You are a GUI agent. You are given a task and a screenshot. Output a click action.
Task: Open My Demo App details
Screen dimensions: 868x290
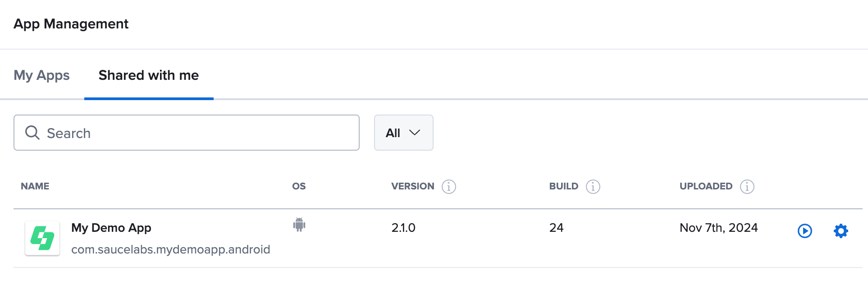coord(111,228)
